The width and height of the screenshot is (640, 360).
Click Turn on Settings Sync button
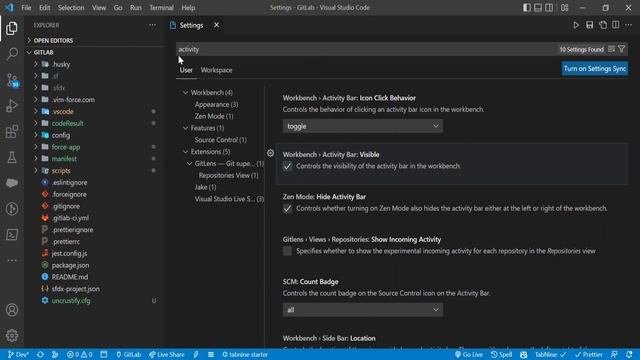pos(595,69)
